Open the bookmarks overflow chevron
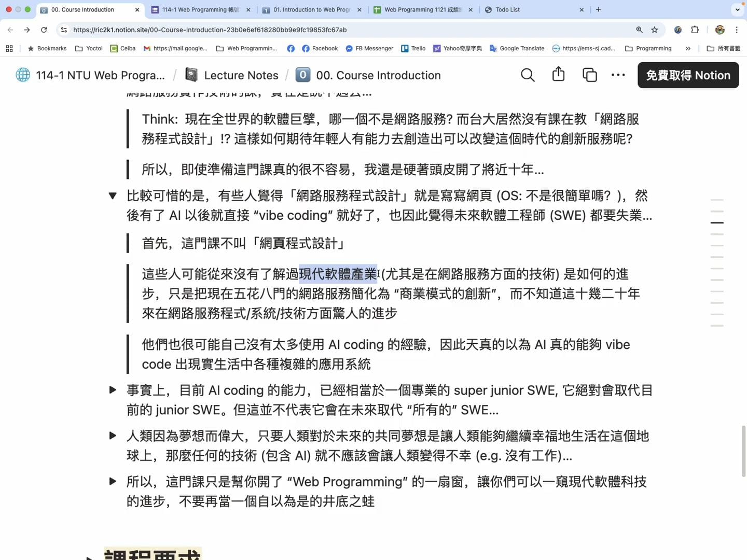 tap(688, 48)
